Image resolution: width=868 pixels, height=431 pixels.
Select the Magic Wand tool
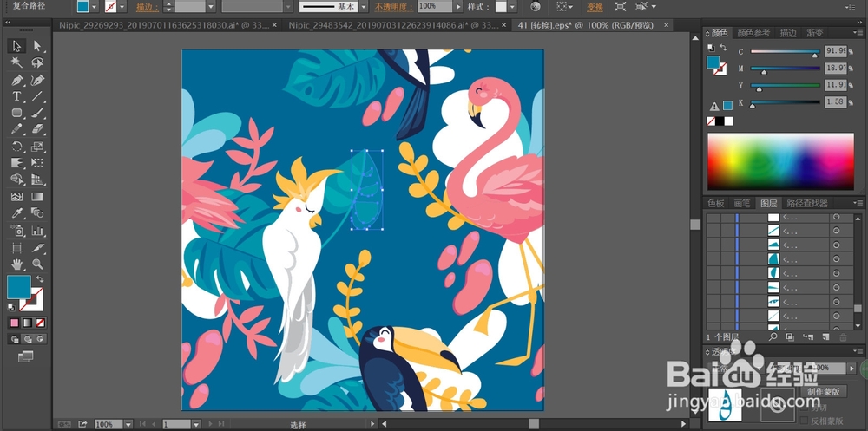tap(16, 62)
